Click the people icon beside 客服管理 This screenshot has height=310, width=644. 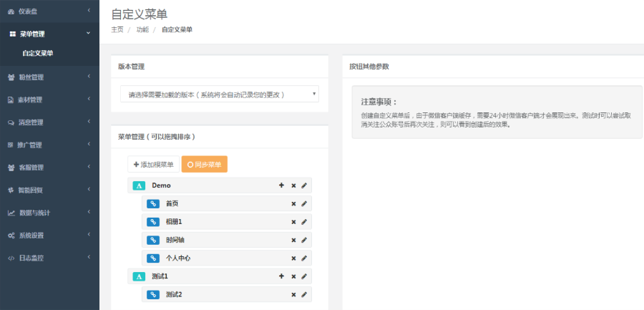pos(11,168)
